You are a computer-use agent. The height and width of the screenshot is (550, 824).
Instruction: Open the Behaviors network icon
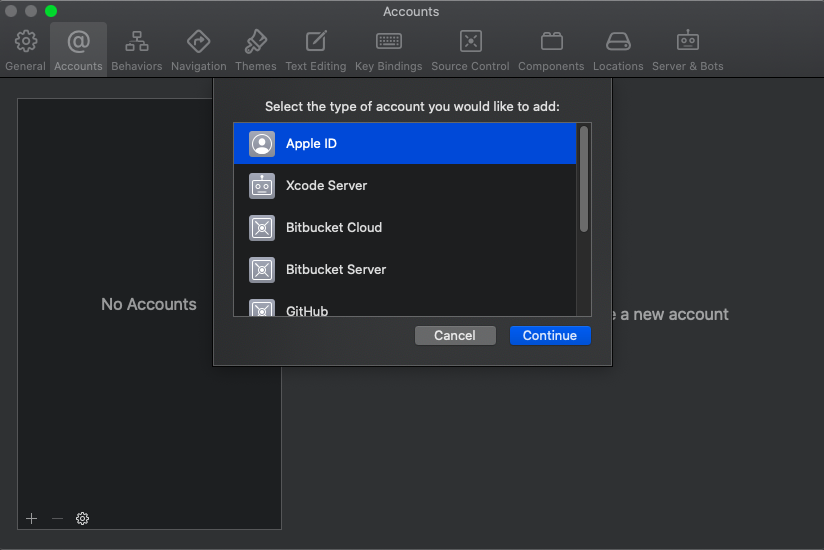point(137,41)
